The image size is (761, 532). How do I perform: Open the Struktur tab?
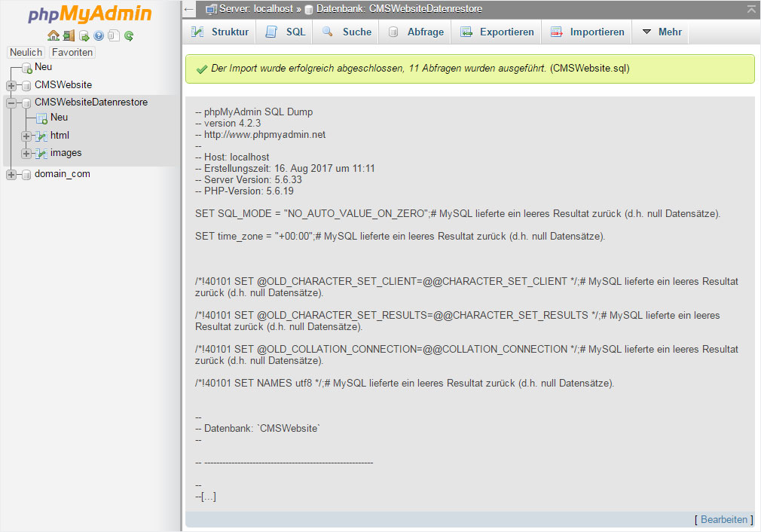[220, 32]
